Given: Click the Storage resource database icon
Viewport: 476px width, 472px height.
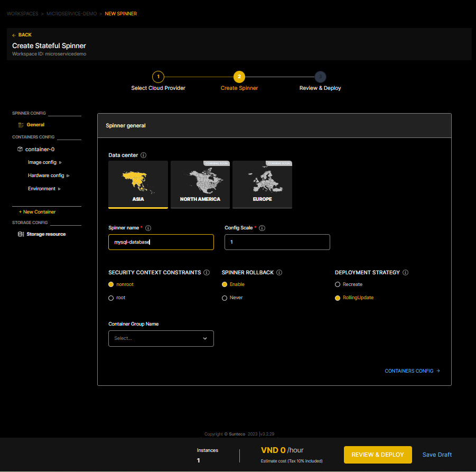Looking at the screenshot, I should pos(21,234).
